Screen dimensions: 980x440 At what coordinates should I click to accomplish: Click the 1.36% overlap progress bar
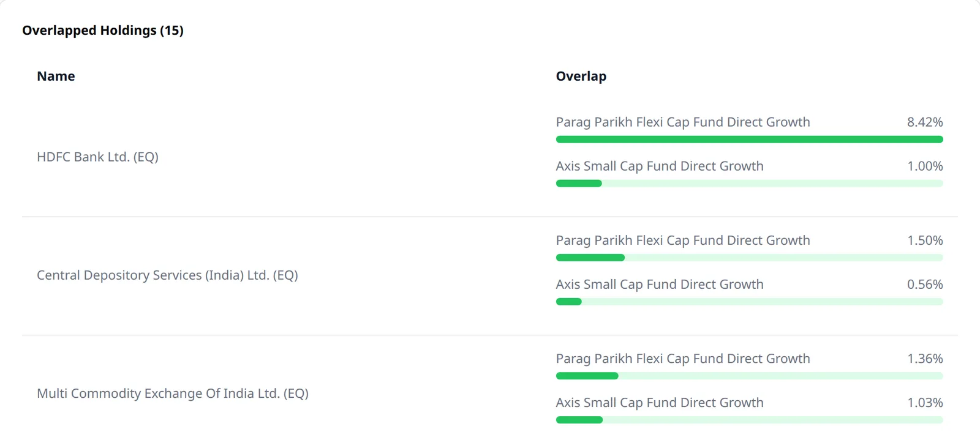tap(749, 376)
